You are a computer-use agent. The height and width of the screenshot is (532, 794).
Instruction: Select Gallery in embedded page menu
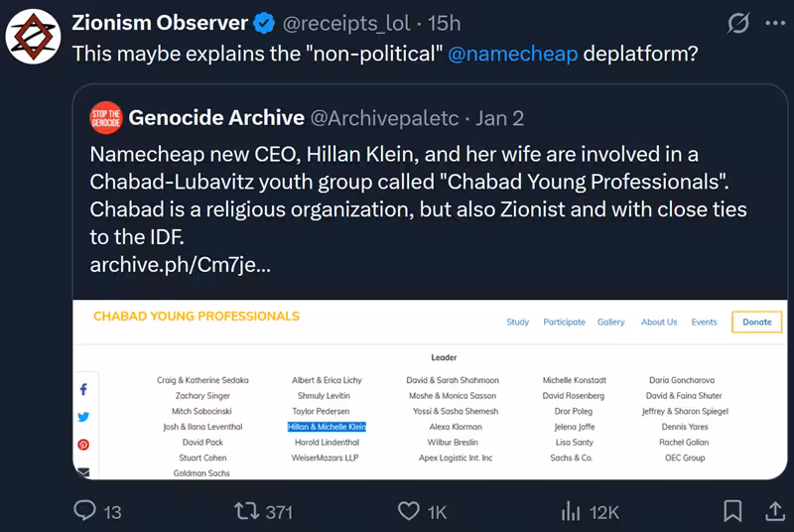[611, 323]
